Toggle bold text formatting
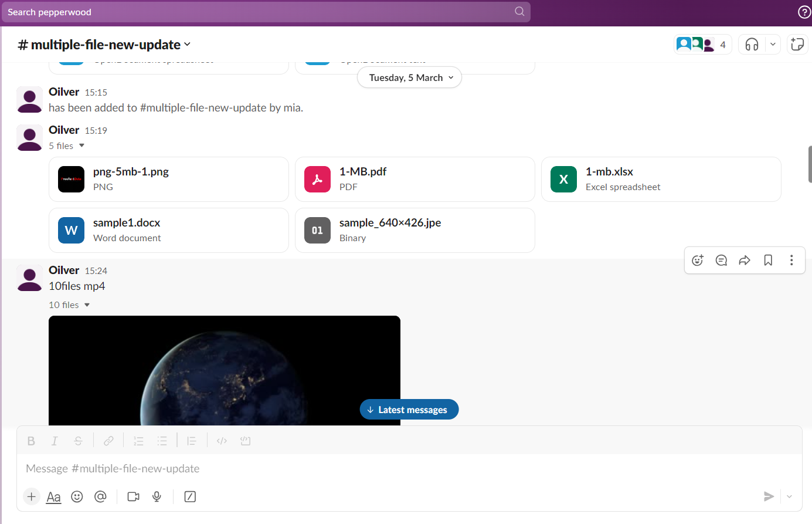 click(x=32, y=441)
